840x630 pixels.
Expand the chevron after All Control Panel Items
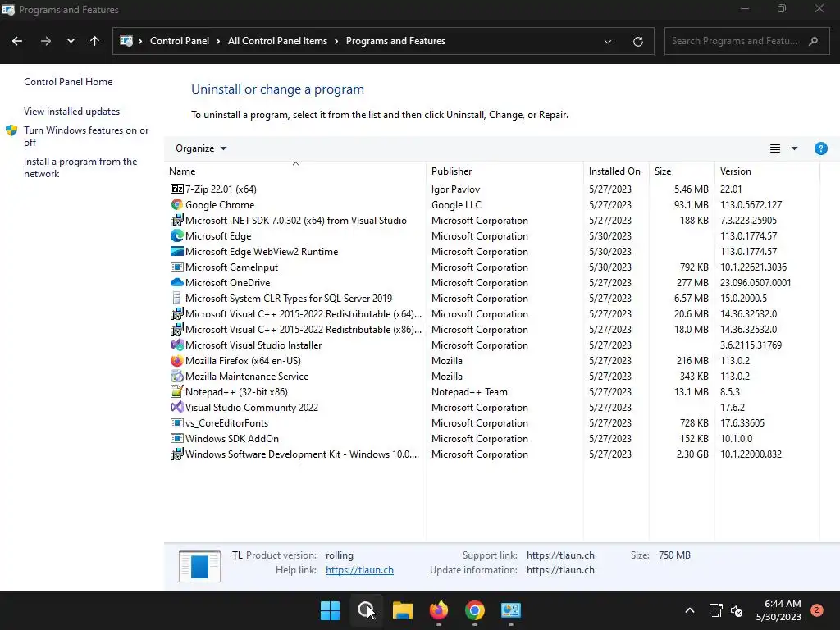pyautogui.click(x=336, y=41)
